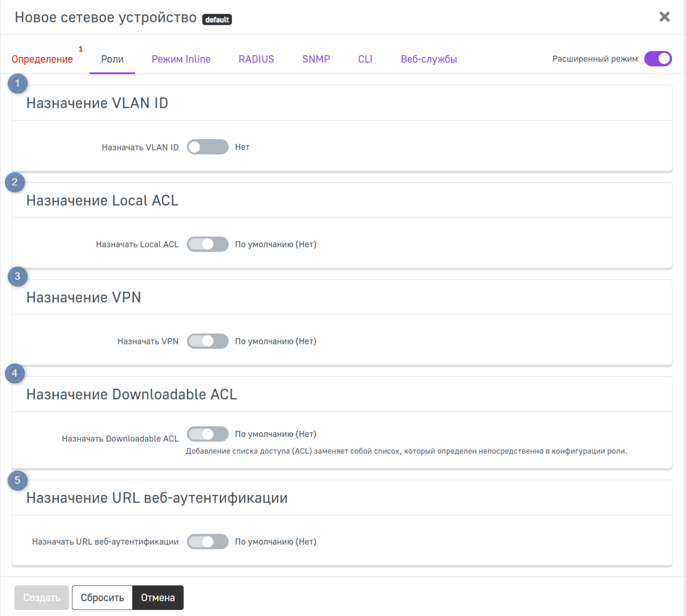Close the new network device dialog
Viewport: 686px width, 616px height.
click(664, 17)
